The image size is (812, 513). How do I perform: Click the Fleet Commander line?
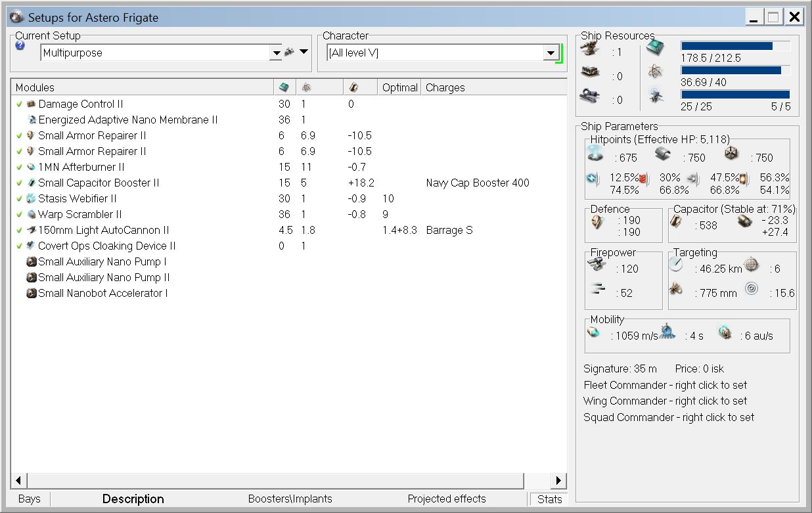tap(665, 385)
